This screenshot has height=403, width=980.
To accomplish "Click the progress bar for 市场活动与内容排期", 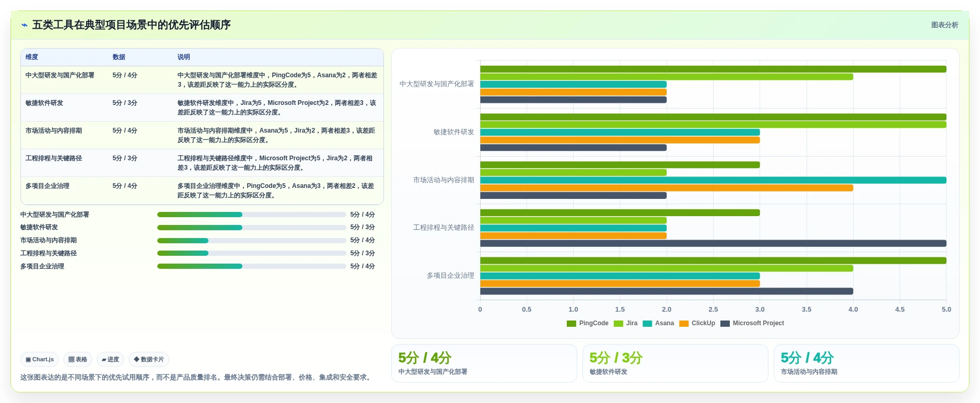I will pos(251,241).
